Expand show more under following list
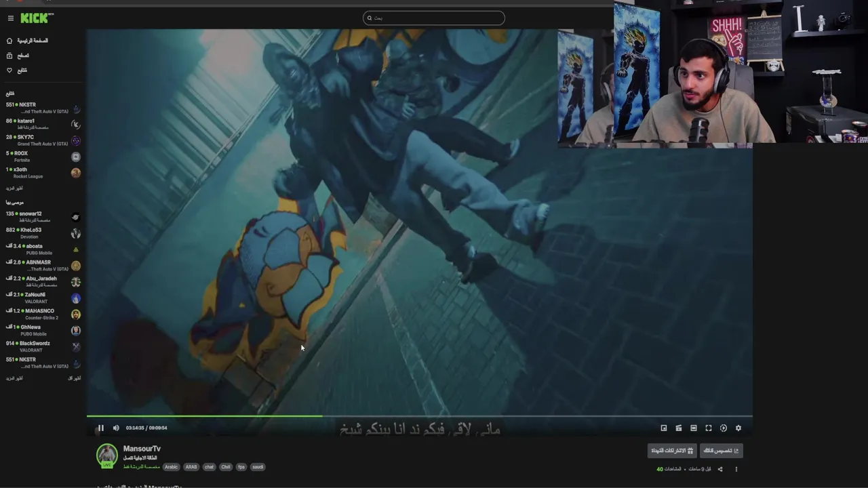The height and width of the screenshot is (488, 868). click(14, 188)
